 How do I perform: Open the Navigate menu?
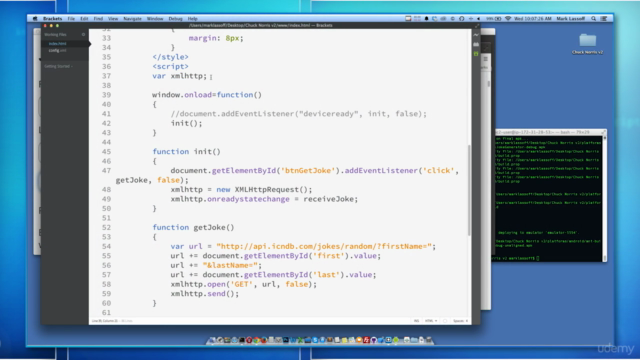[x=132, y=19]
